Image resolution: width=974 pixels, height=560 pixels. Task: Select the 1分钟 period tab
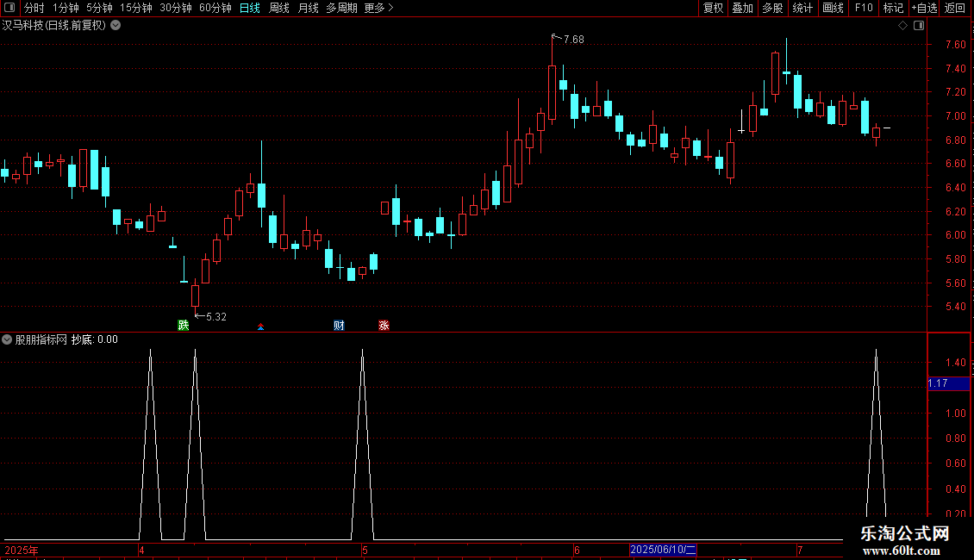(66, 8)
